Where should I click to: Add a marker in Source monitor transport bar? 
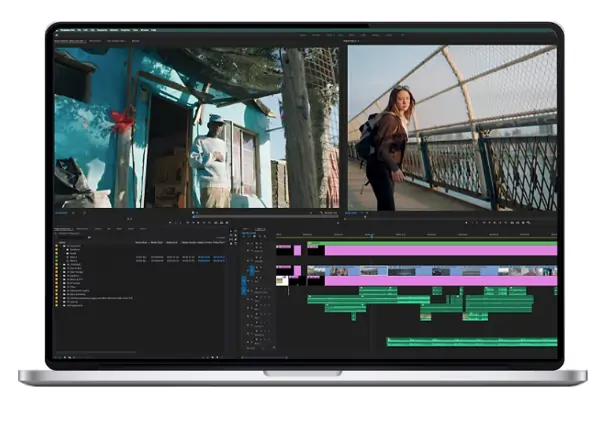tap(170, 222)
